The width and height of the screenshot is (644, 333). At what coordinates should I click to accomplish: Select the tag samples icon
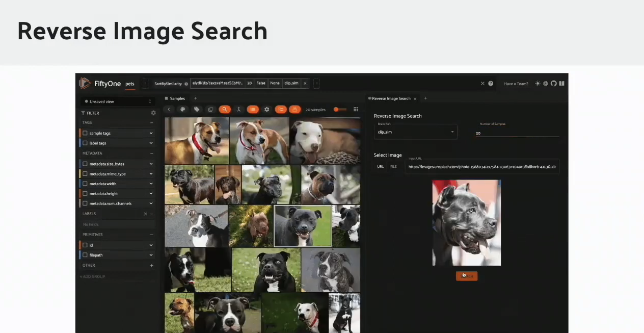point(197,109)
